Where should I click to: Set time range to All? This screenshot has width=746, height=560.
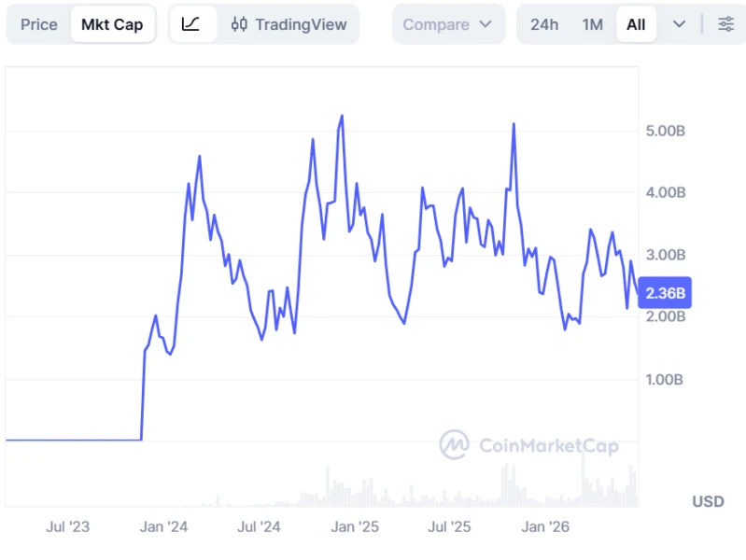(x=636, y=24)
